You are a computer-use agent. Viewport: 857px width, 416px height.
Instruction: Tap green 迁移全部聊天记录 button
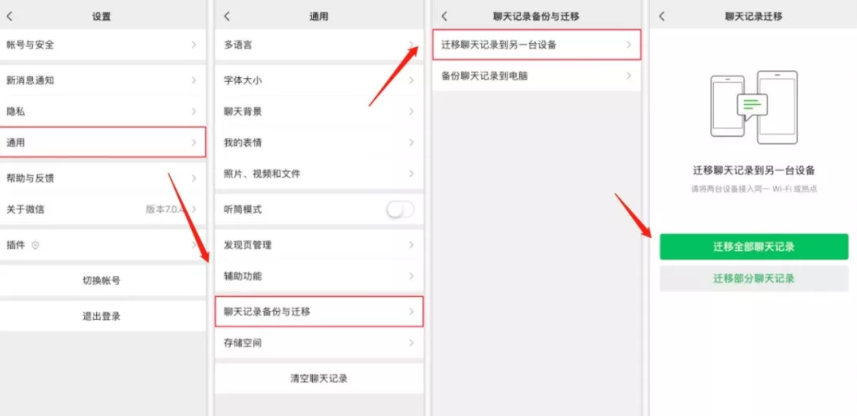coord(754,247)
